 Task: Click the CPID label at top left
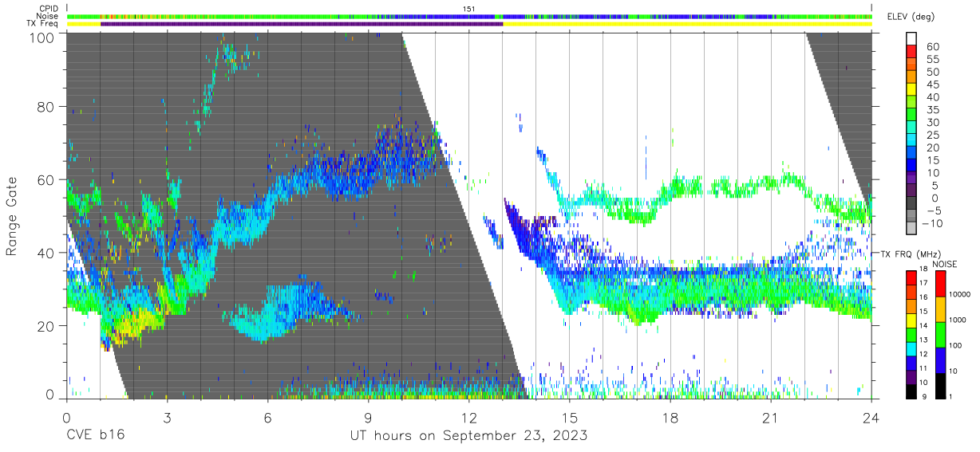point(48,8)
